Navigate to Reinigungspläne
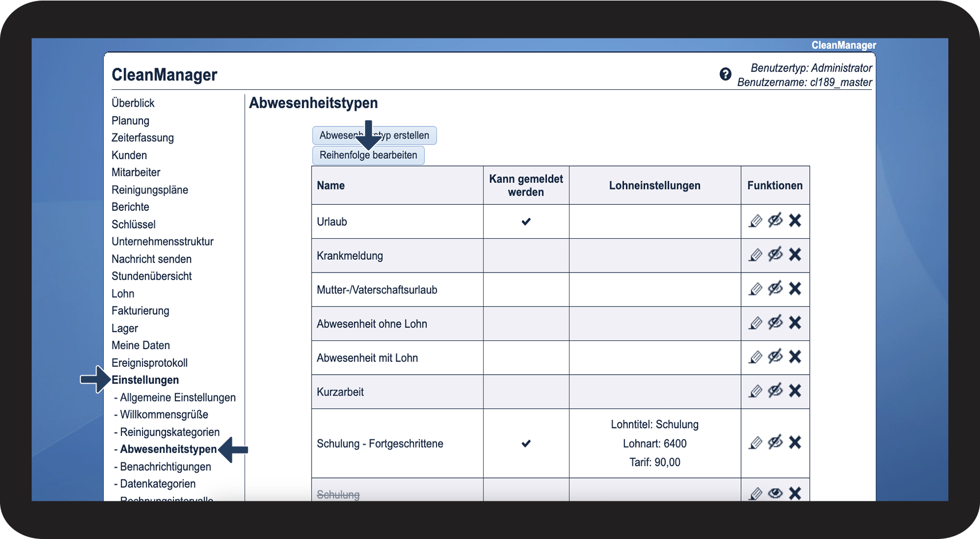980x539 pixels. [150, 190]
